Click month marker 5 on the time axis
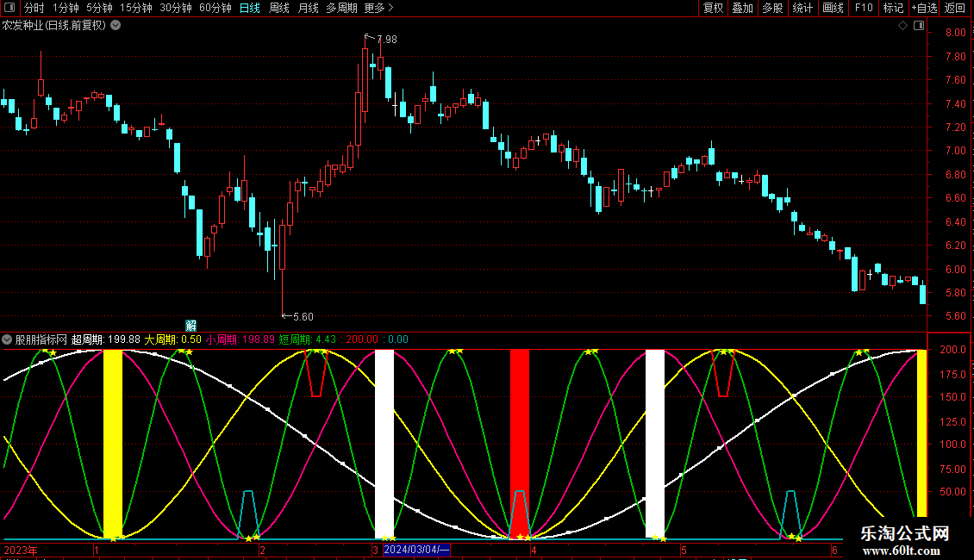Screen dimensions: 974x560 click(684, 550)
